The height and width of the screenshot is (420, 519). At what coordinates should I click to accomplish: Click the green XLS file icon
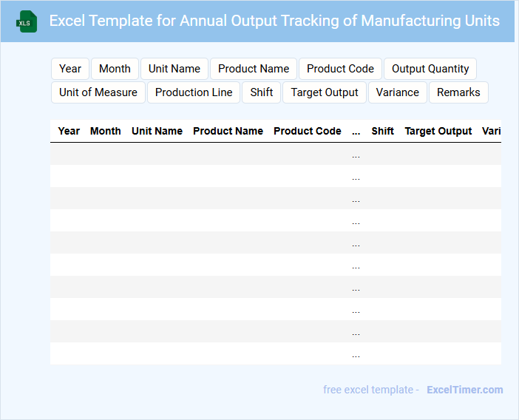click(27, 22)
